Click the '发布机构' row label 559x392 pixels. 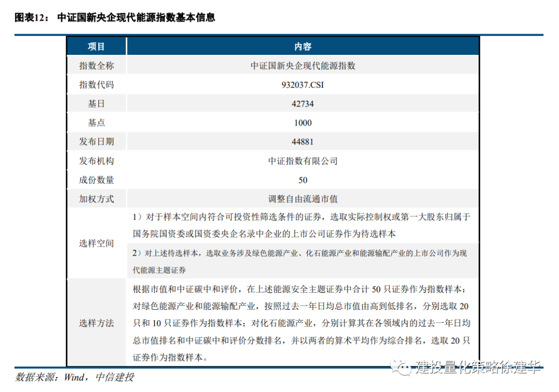pyautogui.click(x=96, y=161)
